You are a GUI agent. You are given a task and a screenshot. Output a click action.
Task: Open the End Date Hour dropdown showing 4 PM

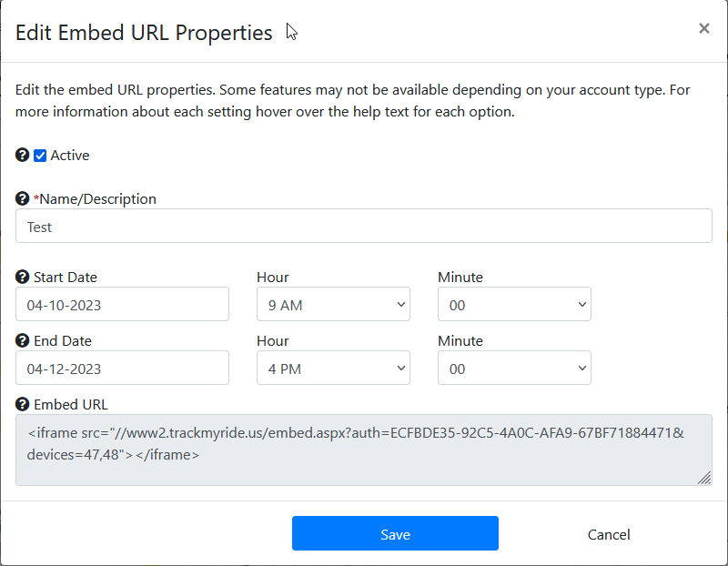[333, 368]
